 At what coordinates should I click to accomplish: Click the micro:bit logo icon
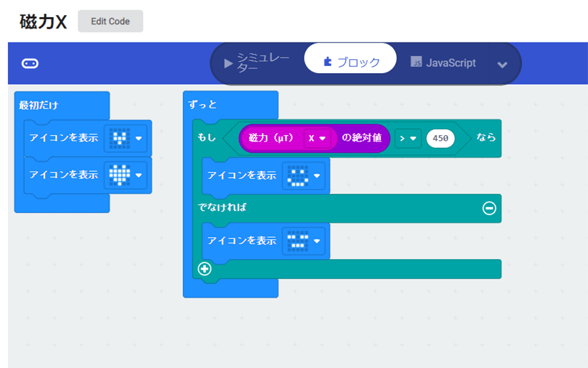point(30,64)
